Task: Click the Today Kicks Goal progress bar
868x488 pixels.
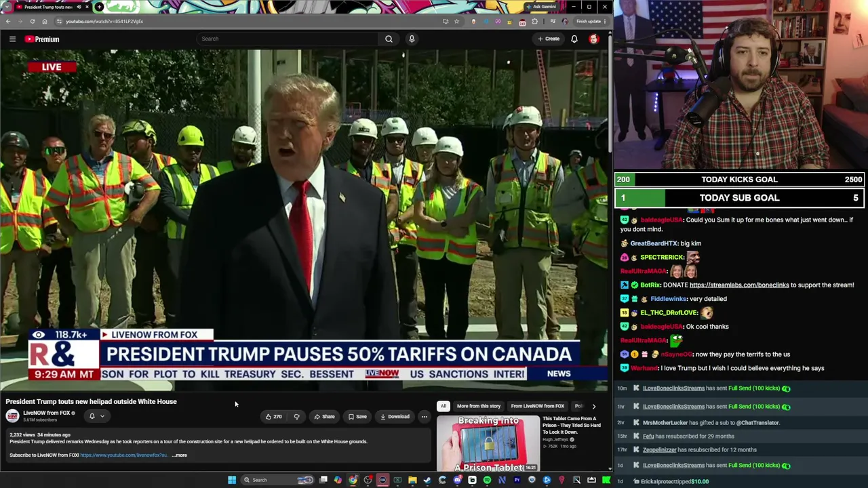Action: 740,180
